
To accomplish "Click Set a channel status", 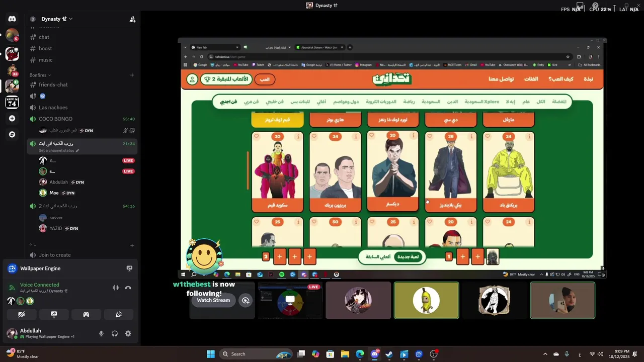I will [x=59, y=151].
